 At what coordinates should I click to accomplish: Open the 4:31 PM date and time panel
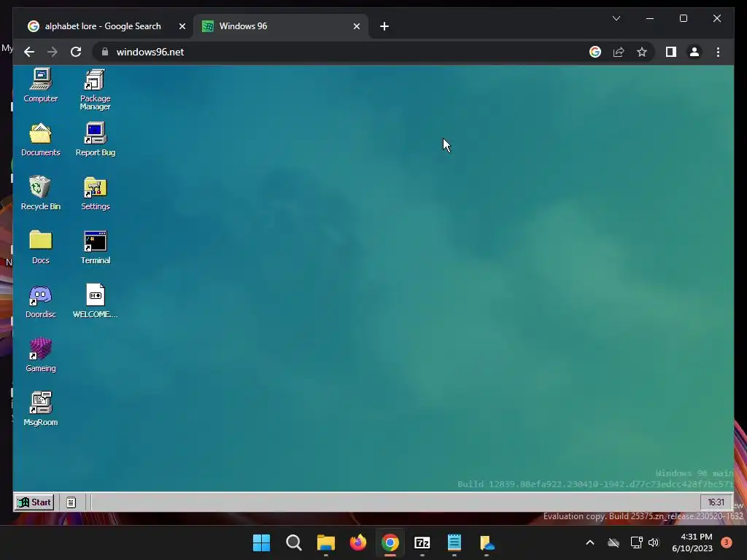tap(692, 542)
